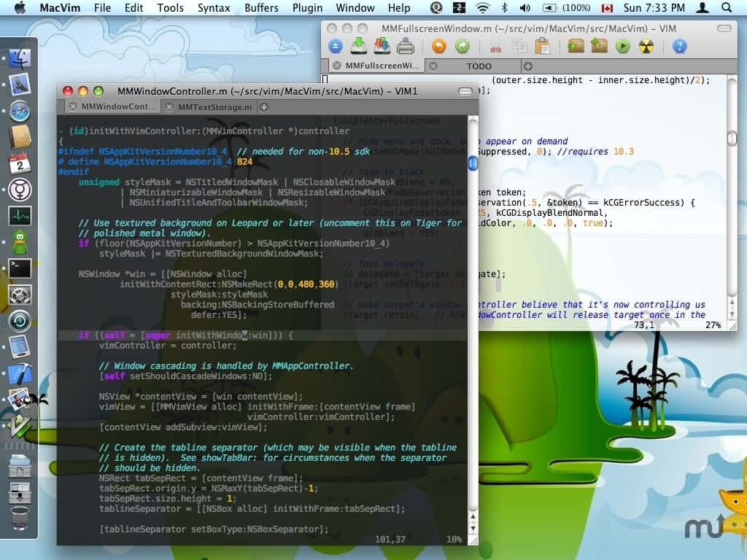Click the scrollbar thumb in MMFullscreenWindow.m window
This screenshot has height=560, width=747.
(x=732, y=138)
